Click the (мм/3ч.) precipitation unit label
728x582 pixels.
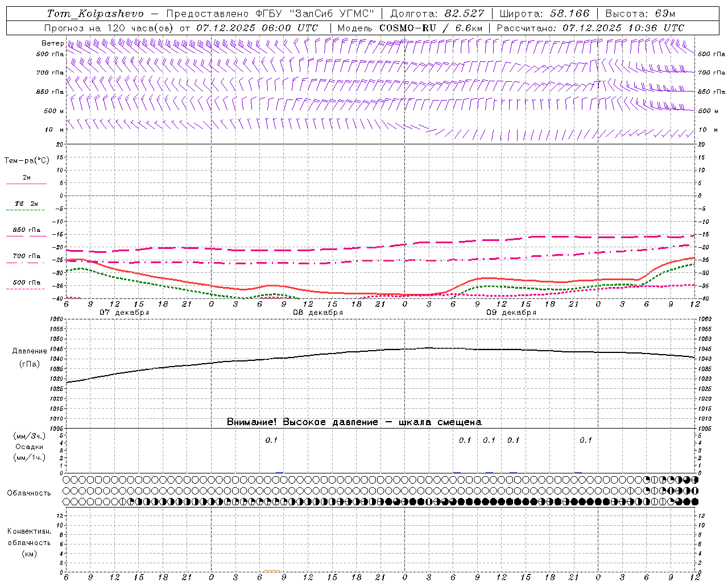[x=30, y=436]
